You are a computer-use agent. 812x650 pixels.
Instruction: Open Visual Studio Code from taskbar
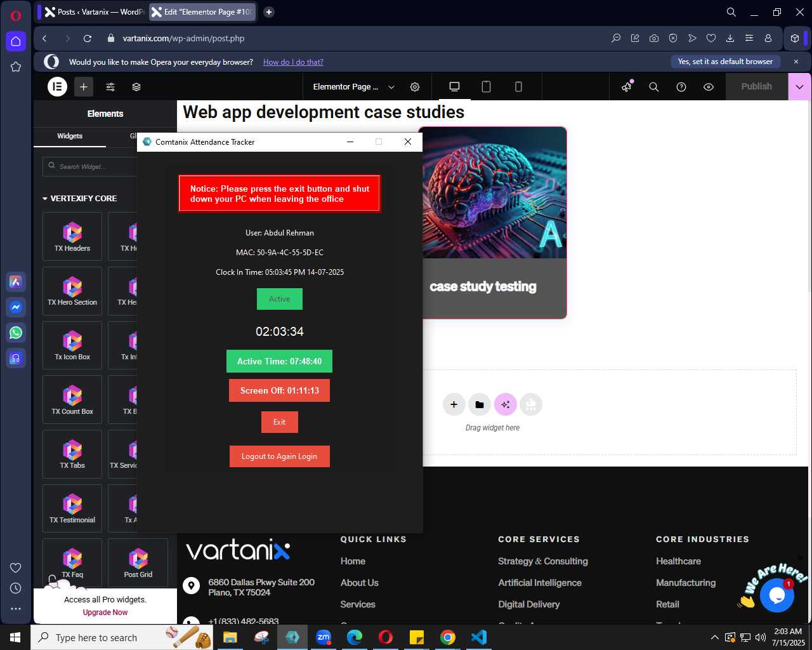point(479,637)
